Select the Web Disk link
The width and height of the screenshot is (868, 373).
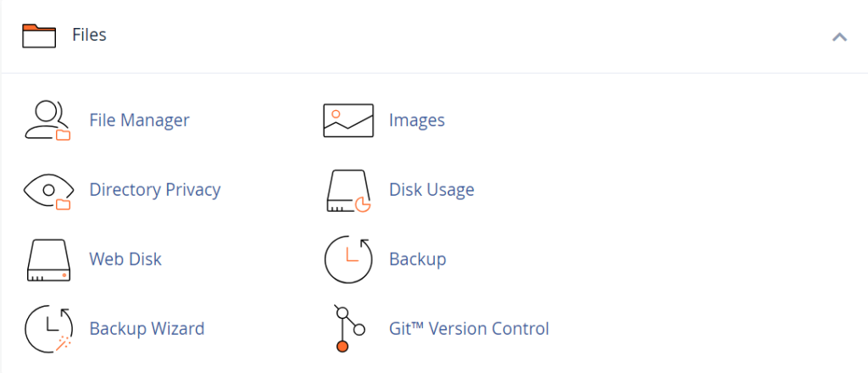(x=125, y=259)
